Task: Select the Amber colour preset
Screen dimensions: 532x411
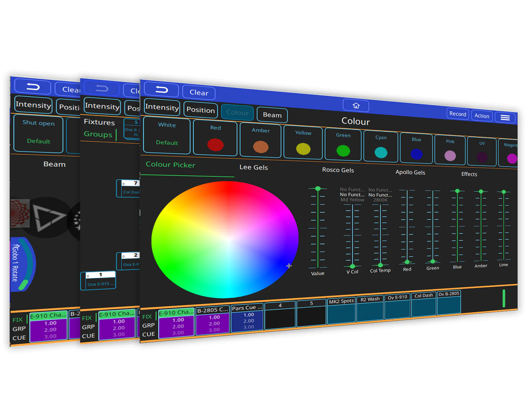Action: click(x=261, y=140)
